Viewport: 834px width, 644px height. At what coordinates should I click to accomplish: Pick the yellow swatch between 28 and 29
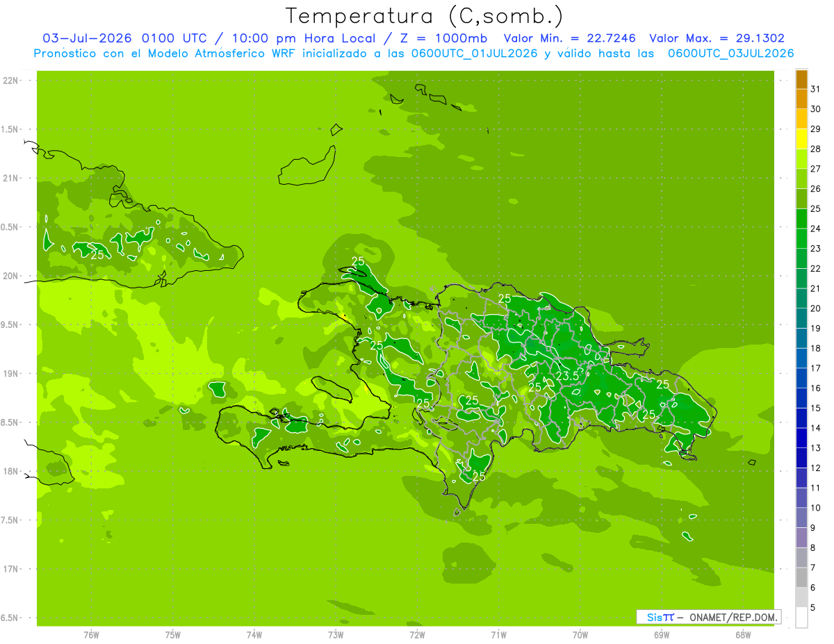pyautogui.click(x=801, y=139)
